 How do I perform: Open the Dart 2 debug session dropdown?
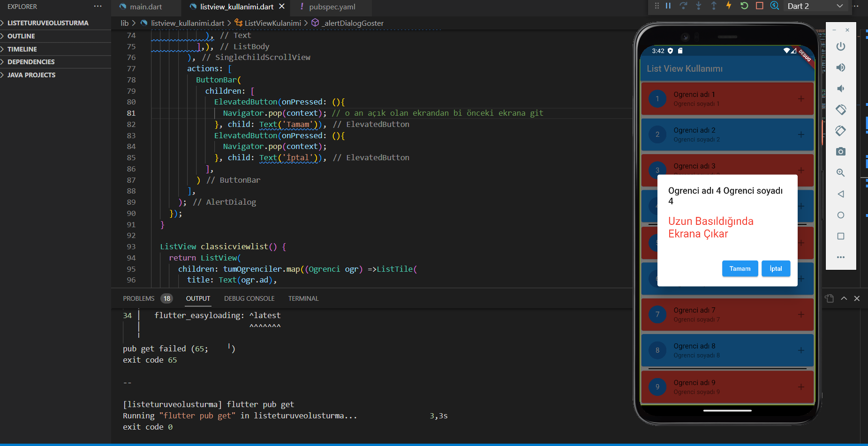point(815,6)
